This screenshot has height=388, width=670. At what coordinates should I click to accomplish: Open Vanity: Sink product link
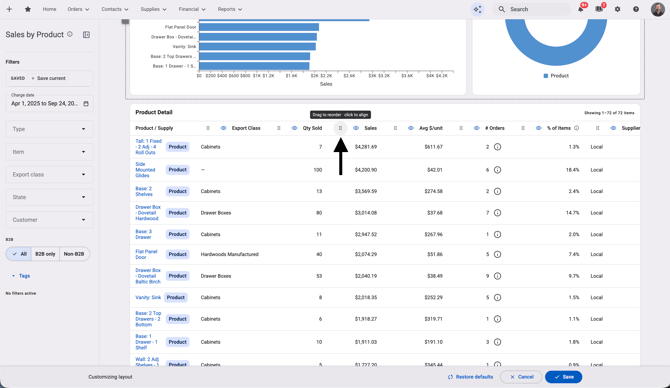click(x=148, y=297)
